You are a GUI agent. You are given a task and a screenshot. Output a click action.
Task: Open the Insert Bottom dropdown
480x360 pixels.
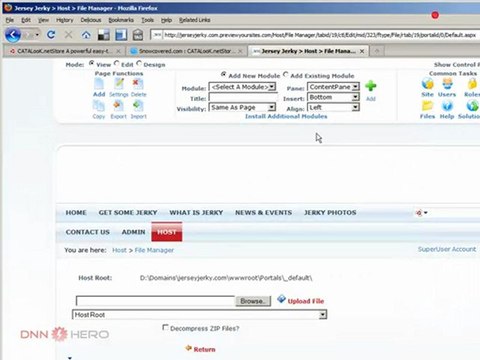(333, 97)
